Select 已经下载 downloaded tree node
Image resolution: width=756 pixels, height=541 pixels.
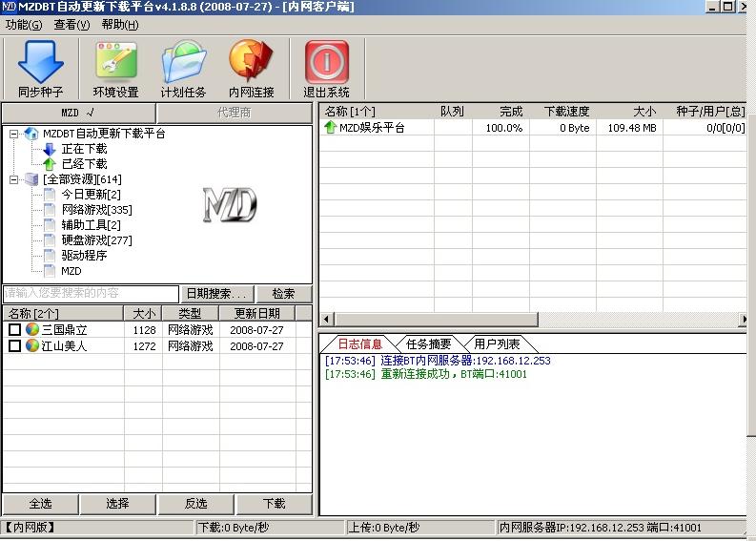(x=84, y=164)
